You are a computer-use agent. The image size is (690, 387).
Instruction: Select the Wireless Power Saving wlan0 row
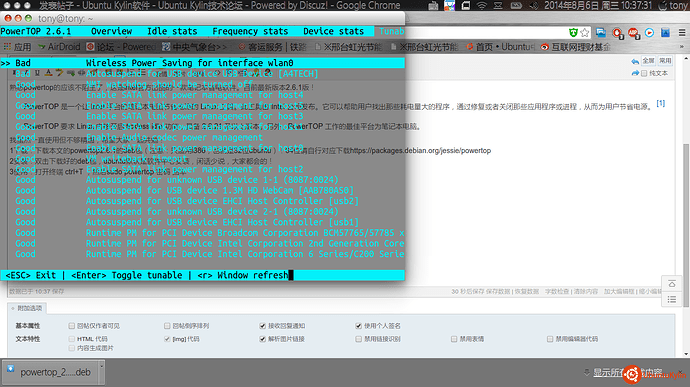click(x=202, y=63)
